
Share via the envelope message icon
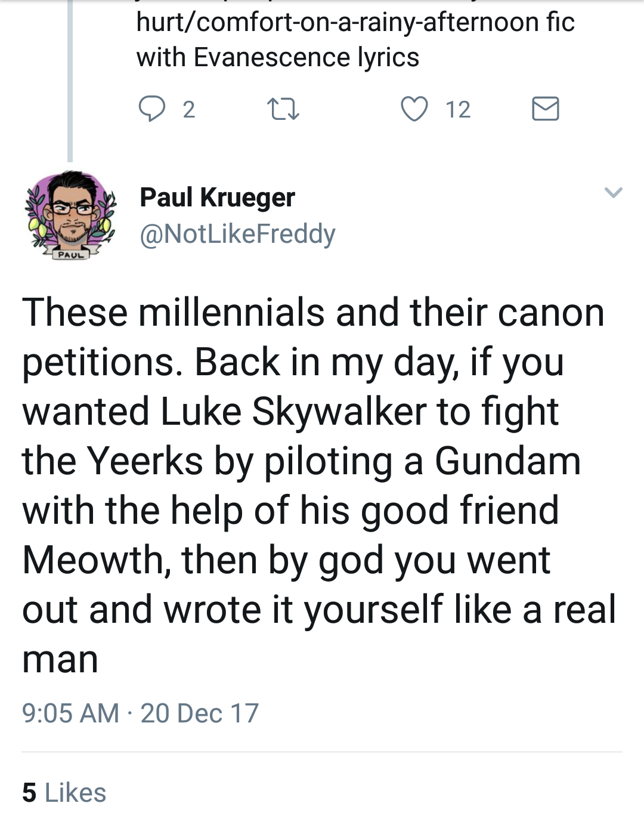[545, 109]
